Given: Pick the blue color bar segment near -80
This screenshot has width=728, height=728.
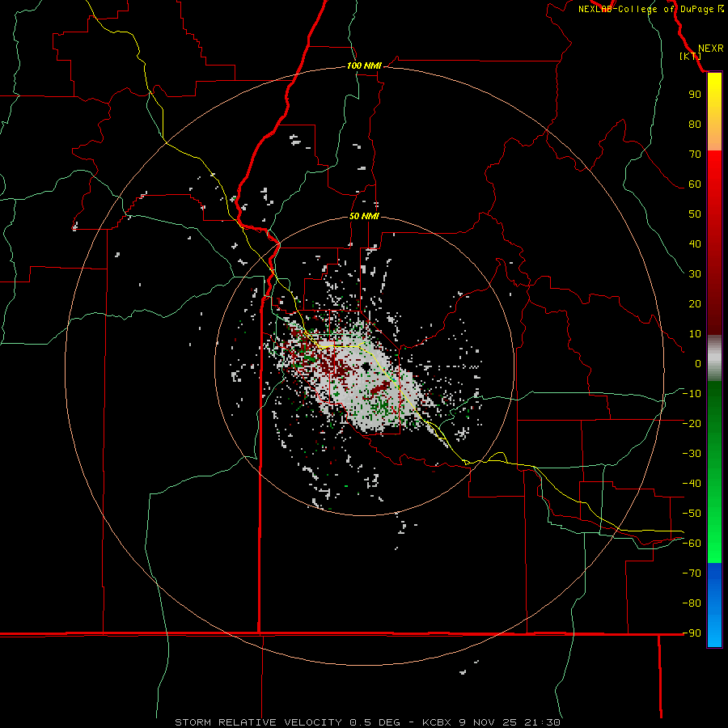Looking at the screenshot, I should click(714, 603).
